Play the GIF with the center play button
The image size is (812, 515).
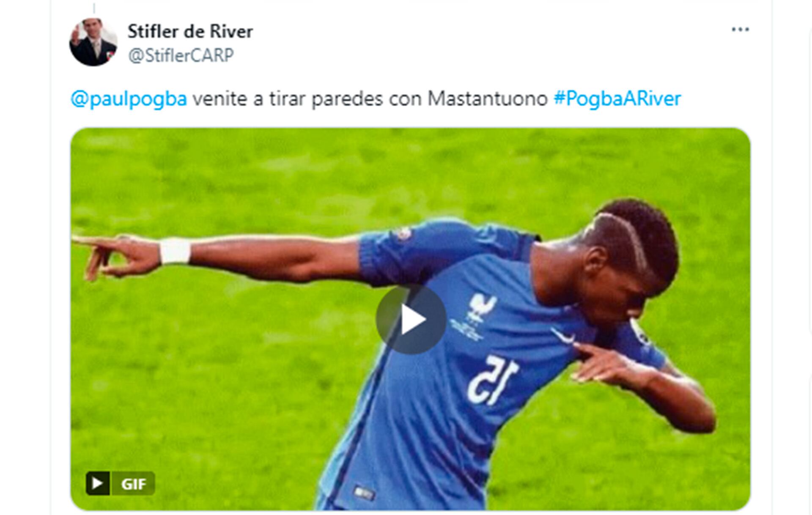coord(411,319)
